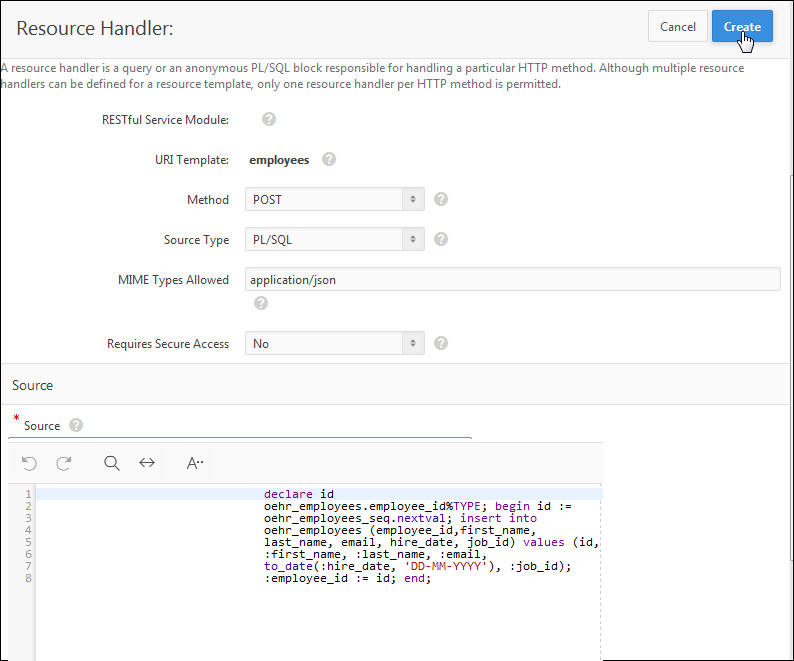Viewport: 794px width, 661px height.
Task: View help under MIME Types Allowed
Action: pyautogui.click(x=261, y=303)
